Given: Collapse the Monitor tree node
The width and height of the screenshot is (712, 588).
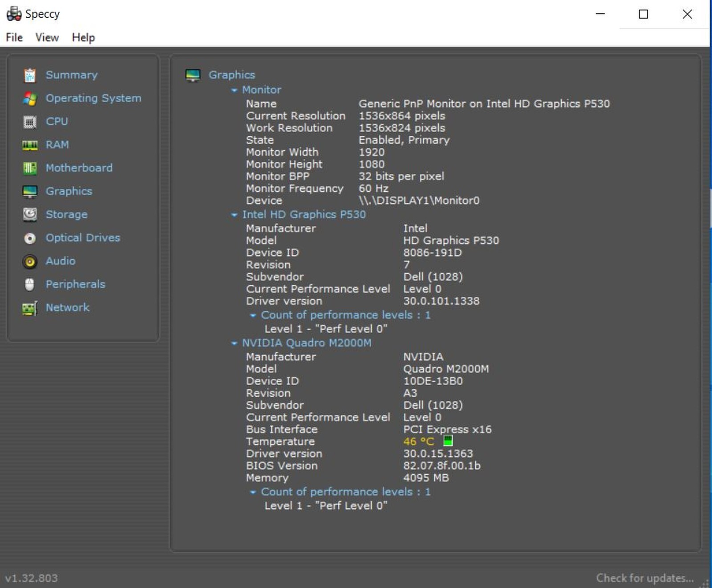Looking at the screenshot, I should [x=234, y=90].
